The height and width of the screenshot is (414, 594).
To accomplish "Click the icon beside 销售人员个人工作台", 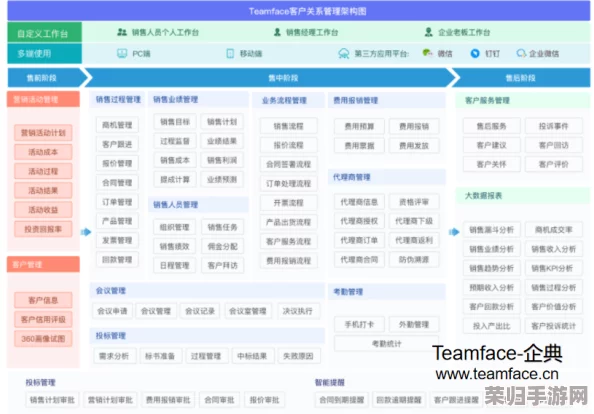I will pyautogui.click(x=122, y=32).
